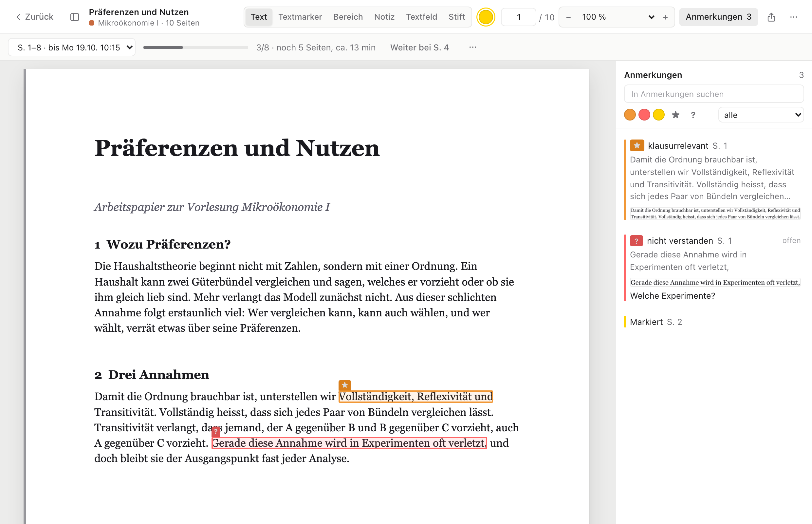This screenshot has height=524, width=812.
Task: Click the share icon in toolbar
Action: (x=771, y=17)
